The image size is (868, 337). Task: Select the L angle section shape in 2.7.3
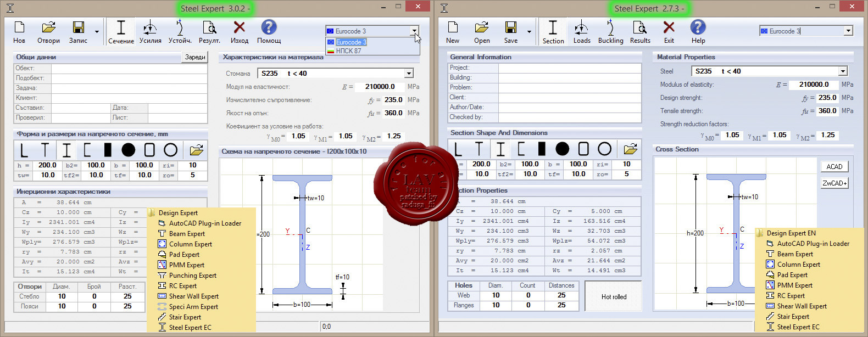(x=458, y=149)
